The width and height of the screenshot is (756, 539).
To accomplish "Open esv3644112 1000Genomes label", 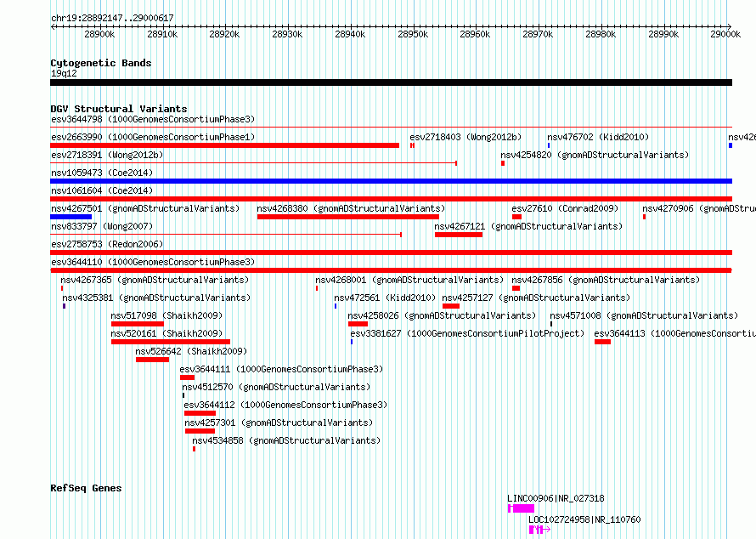I will tap(285, 405).
